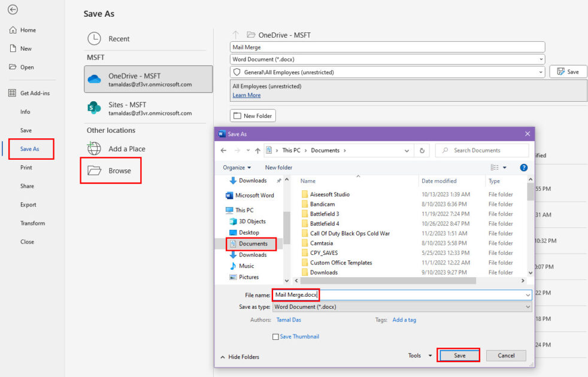Open the Save as type dropdown
This screenshot has width=588, height=377.
(402, 307)
